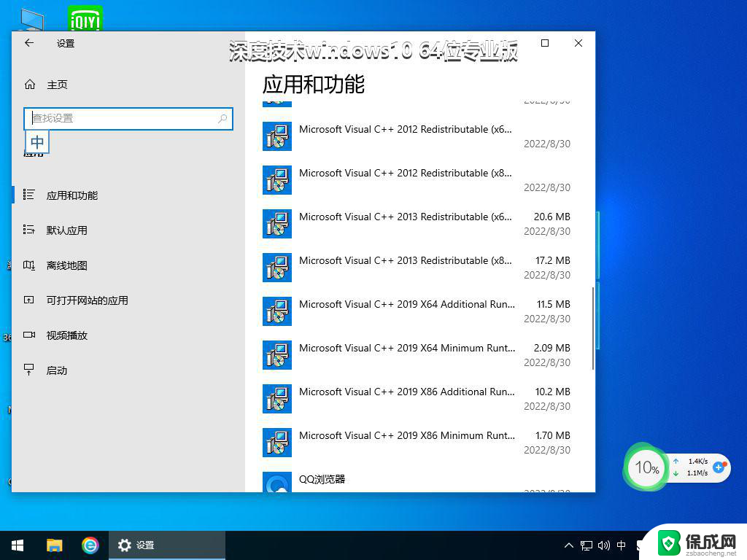Open 视频播放 settings page

pyautogui.click(x=66, y=335)
